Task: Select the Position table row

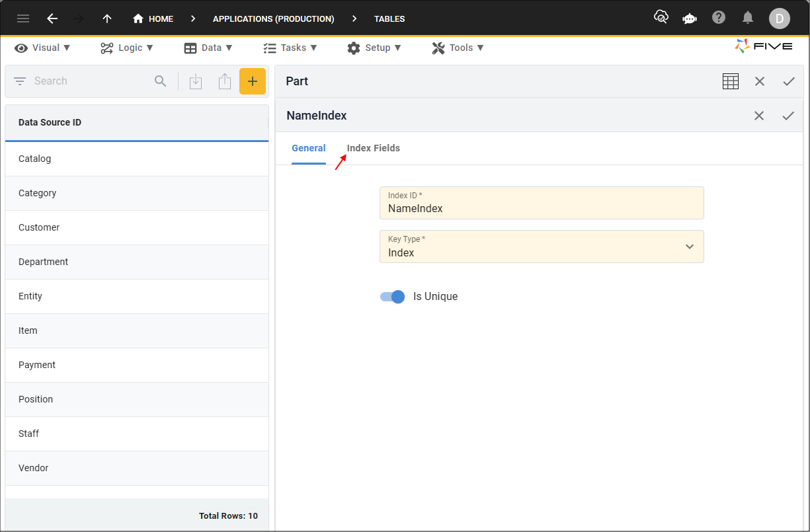Action: 137,399
